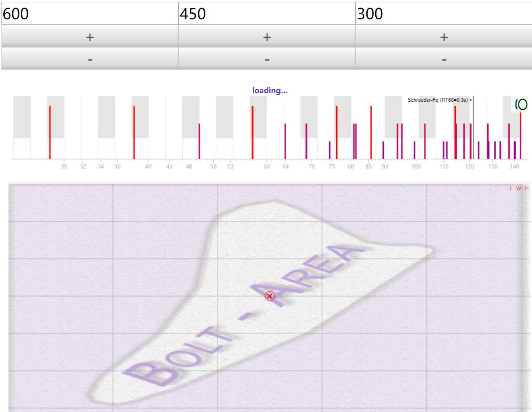Click the green icon at chart's top-right
532x412 pixels.
click(521, 105)
